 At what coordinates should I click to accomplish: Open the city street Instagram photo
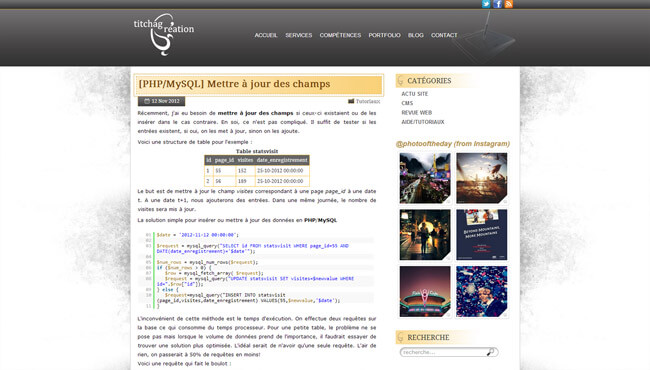click(425, 178)
